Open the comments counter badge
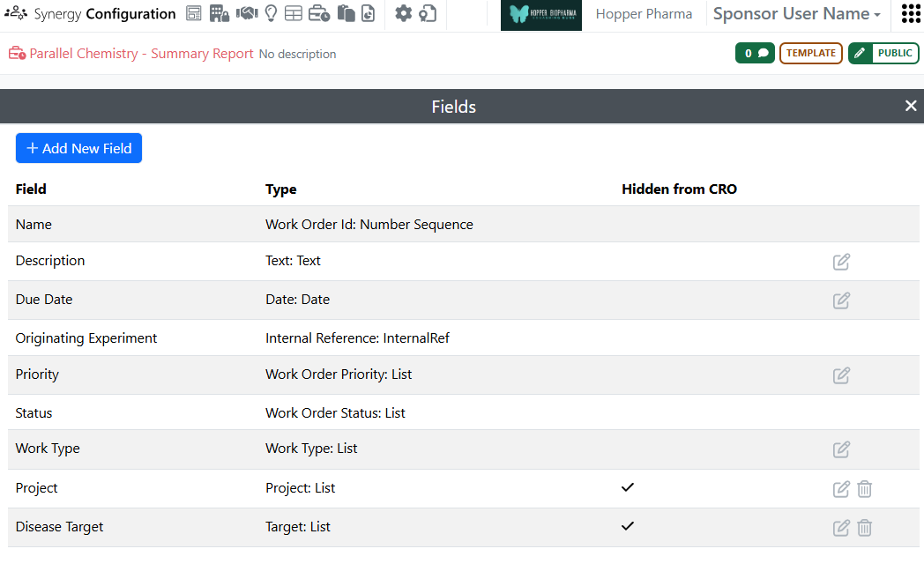This screenshot has width=924, height=586. (755, 54)
